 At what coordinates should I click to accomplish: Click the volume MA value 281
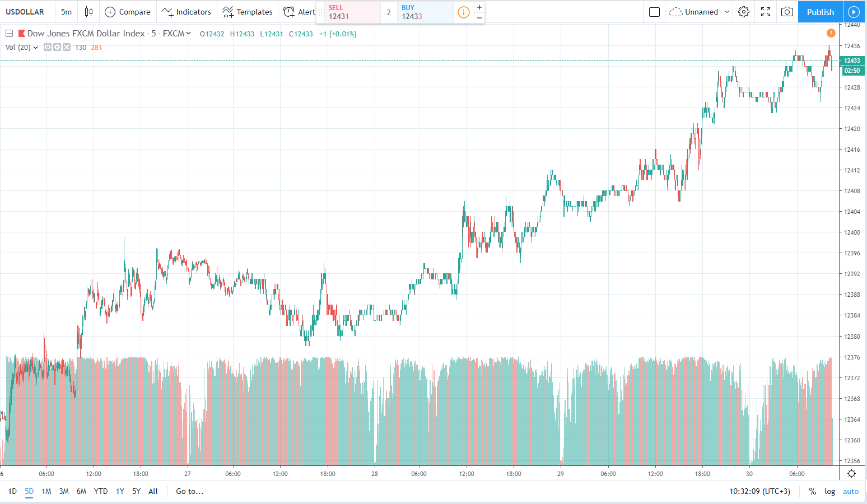[x=96, y=48]
